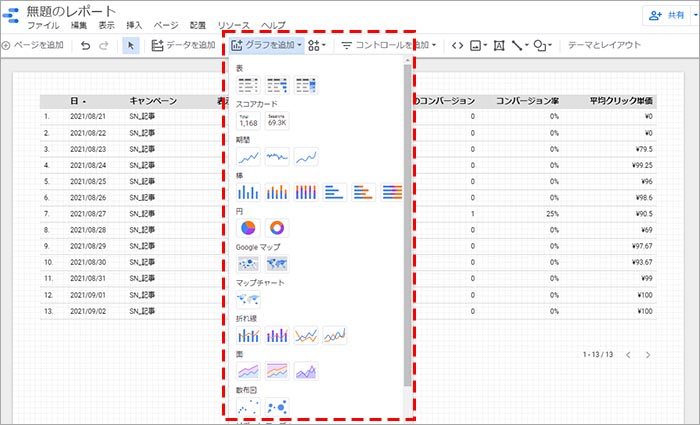Open the shape tool dropdown
This screenshot has height=425, width=700.
pos(543,45)
